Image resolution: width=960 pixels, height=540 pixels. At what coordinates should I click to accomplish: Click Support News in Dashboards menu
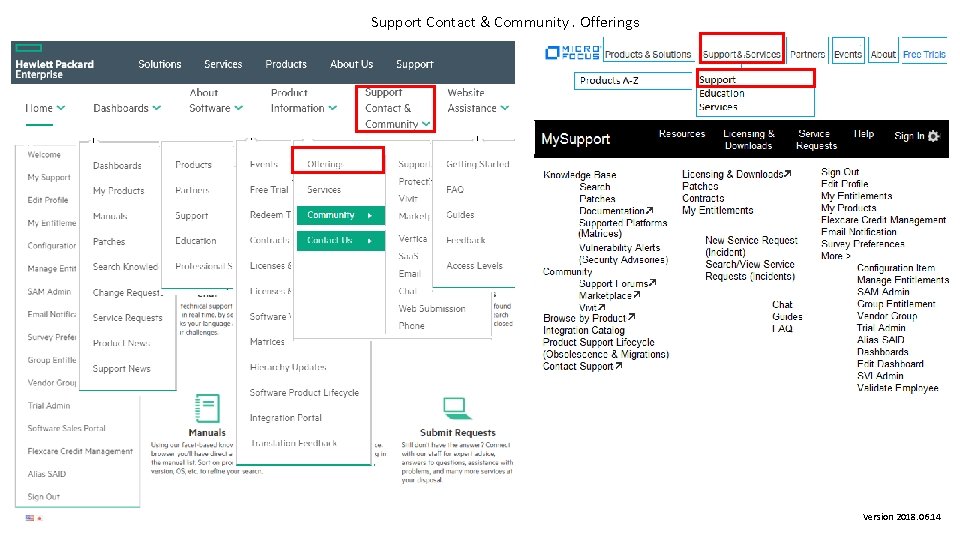[x=121, y=369]
